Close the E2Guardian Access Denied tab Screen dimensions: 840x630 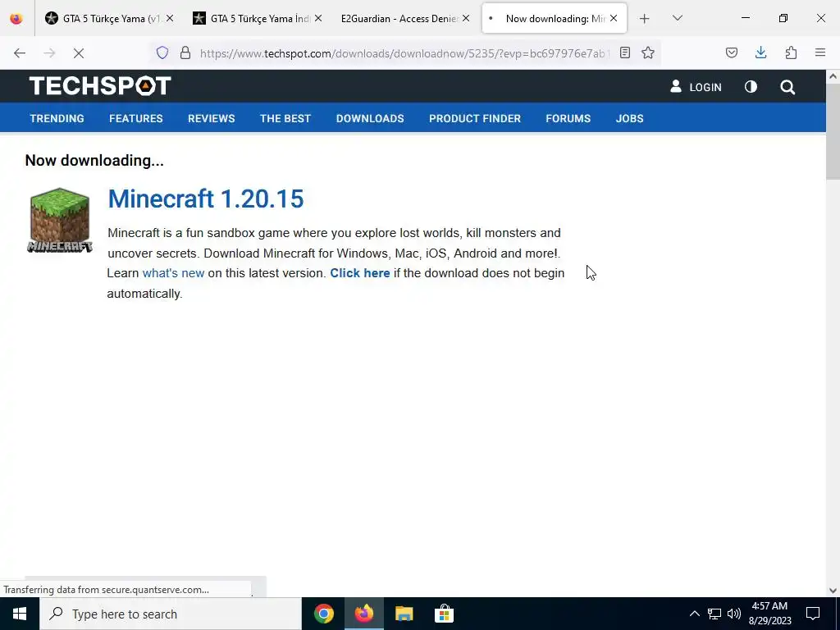coord(466,18)
